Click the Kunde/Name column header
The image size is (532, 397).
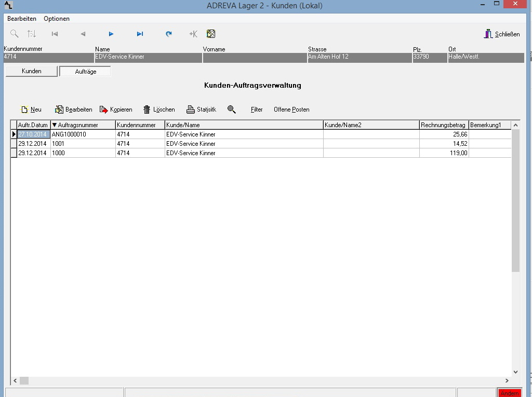[x=244, y=125]
